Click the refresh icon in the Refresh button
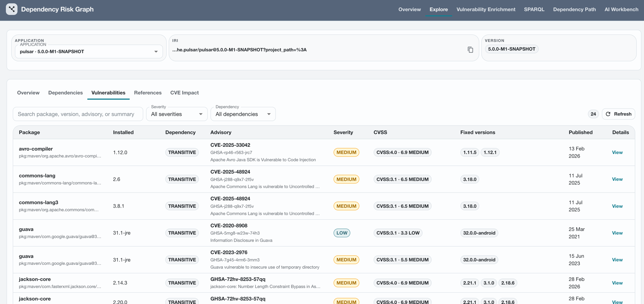The height and width of the screenshot is (304, 644). pos(608,114)
